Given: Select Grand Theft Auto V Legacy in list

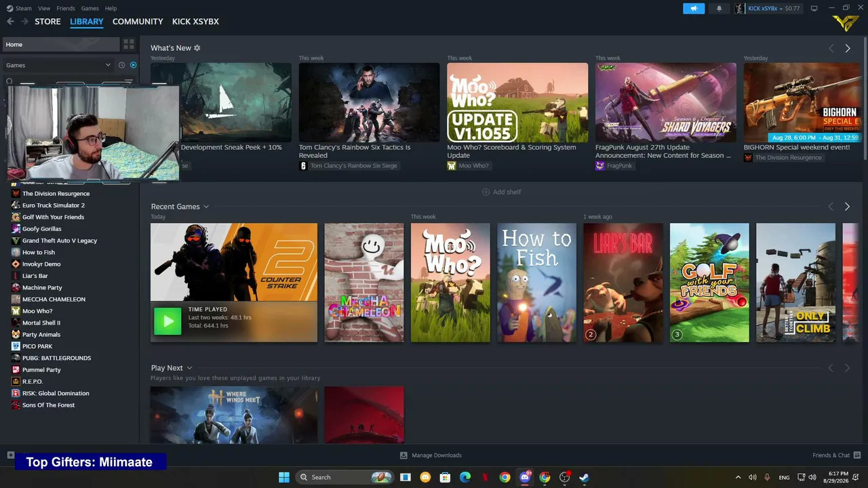Looking at the screenshot, I should (x=60, y=241).
